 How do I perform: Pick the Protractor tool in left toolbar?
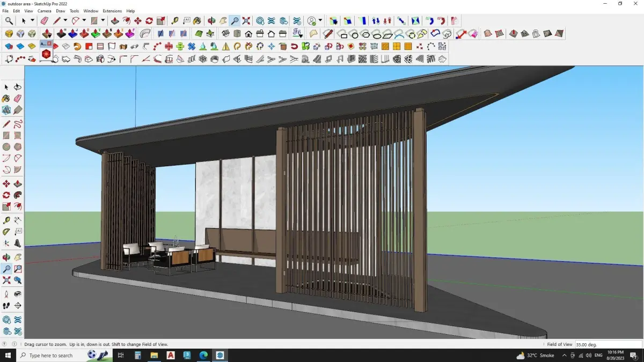6,232
